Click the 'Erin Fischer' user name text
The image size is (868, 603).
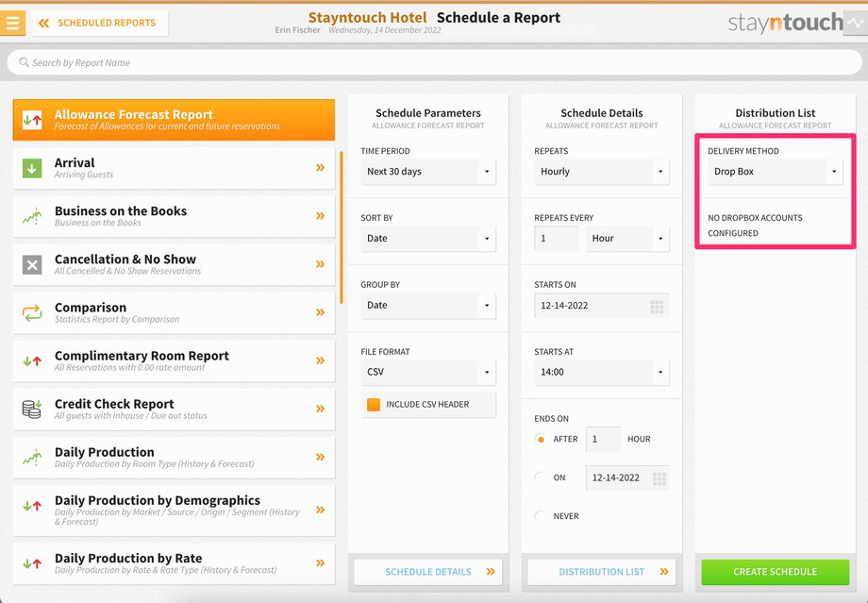pyautogui.click(x=298, y=30)
